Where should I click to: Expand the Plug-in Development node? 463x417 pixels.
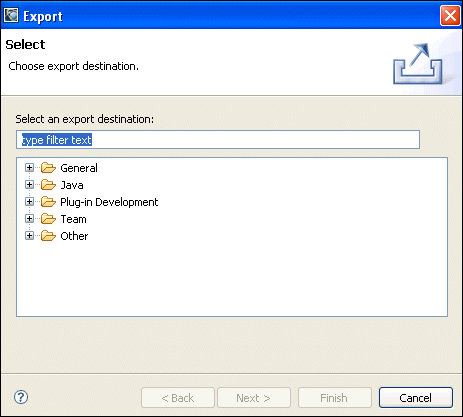[29, 202]
